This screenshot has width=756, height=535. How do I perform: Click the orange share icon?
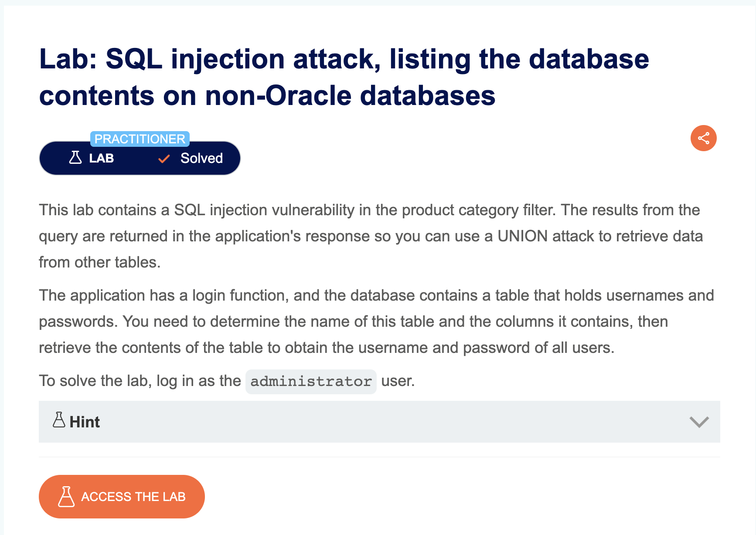(x=703, y=138)
